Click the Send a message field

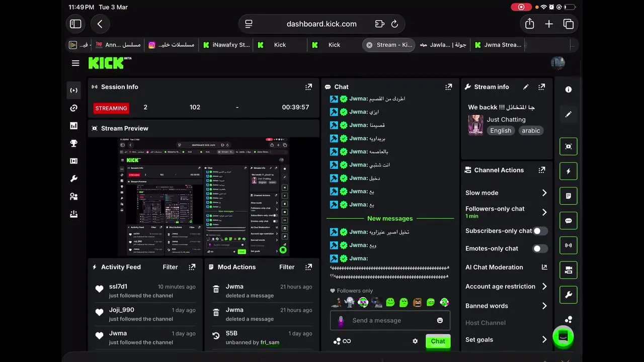point(390,320)
